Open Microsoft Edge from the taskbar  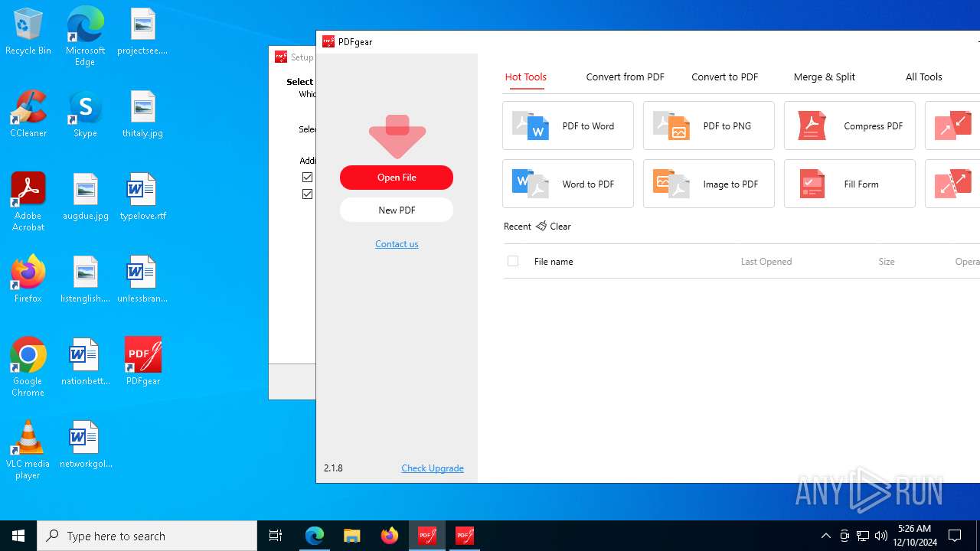315,536
